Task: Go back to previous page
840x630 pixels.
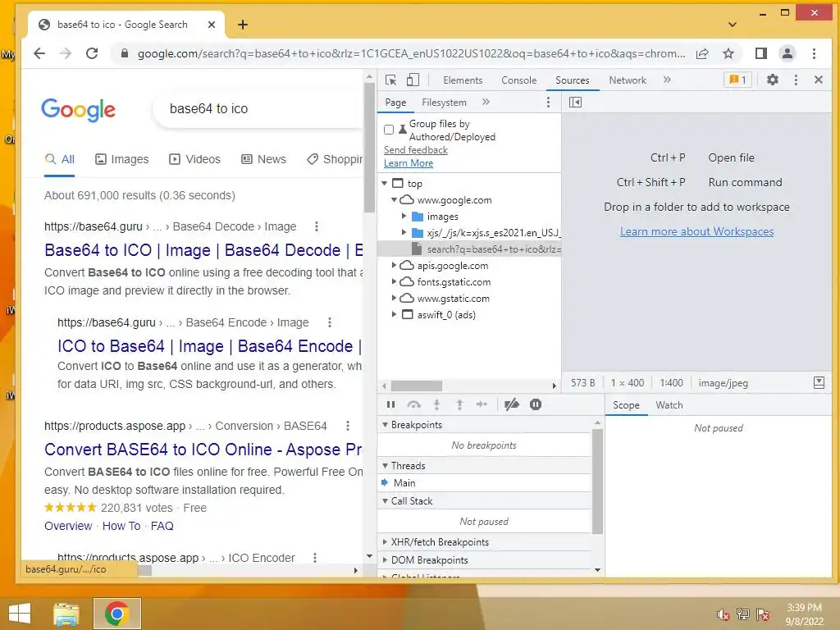Action: (39, 53)
